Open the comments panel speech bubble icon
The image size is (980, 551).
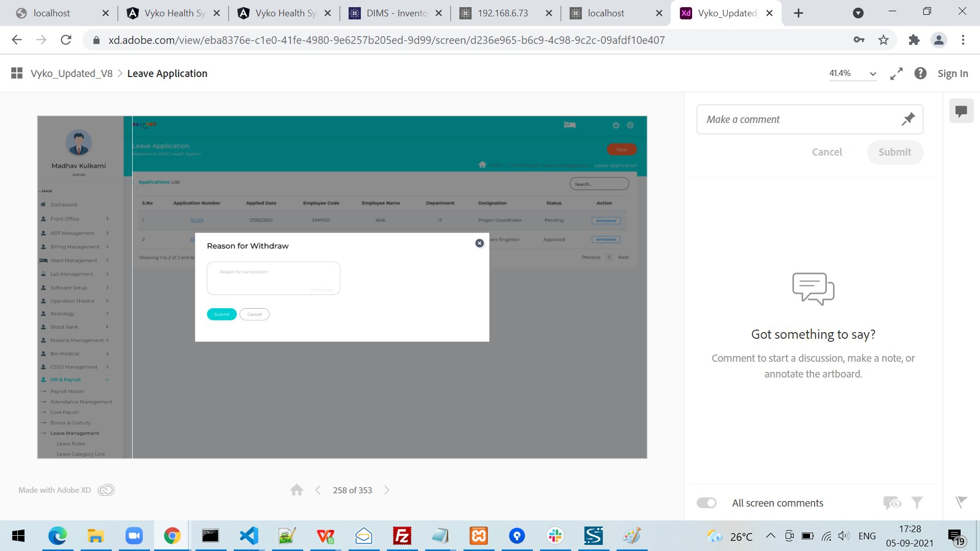coord(961,111)
